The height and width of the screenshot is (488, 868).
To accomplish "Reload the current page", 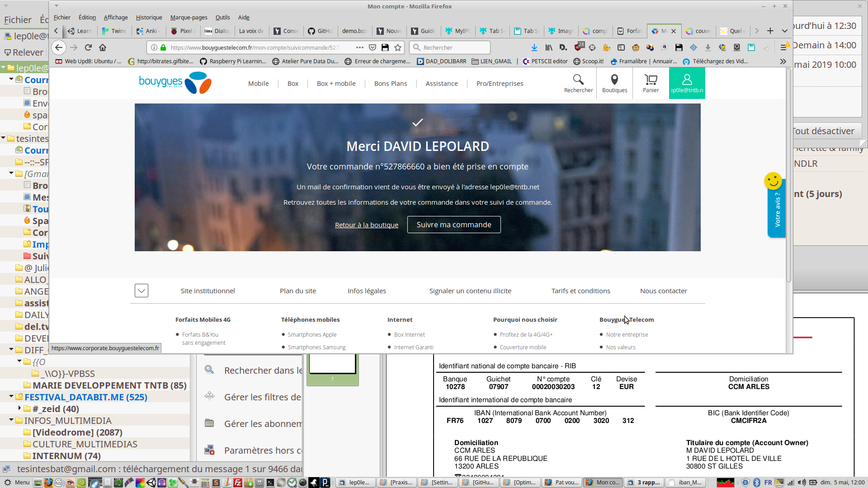I will (88, 47).
